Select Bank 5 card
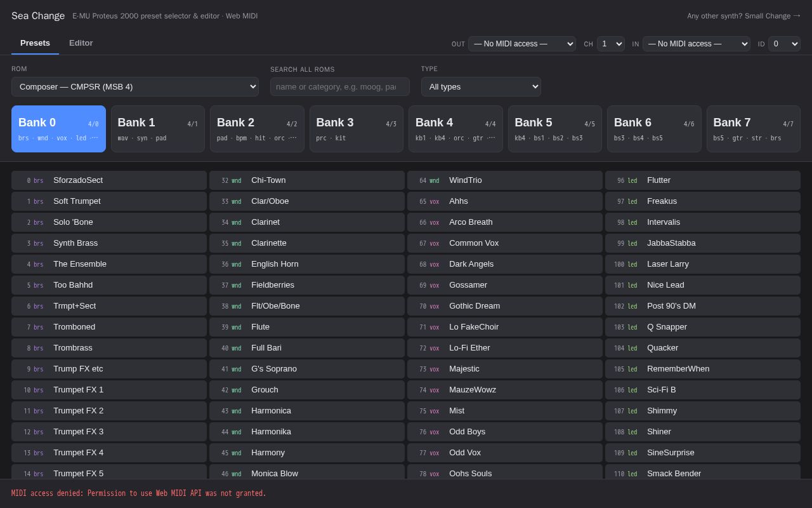The image size is (812, 508). pos(555,129)
